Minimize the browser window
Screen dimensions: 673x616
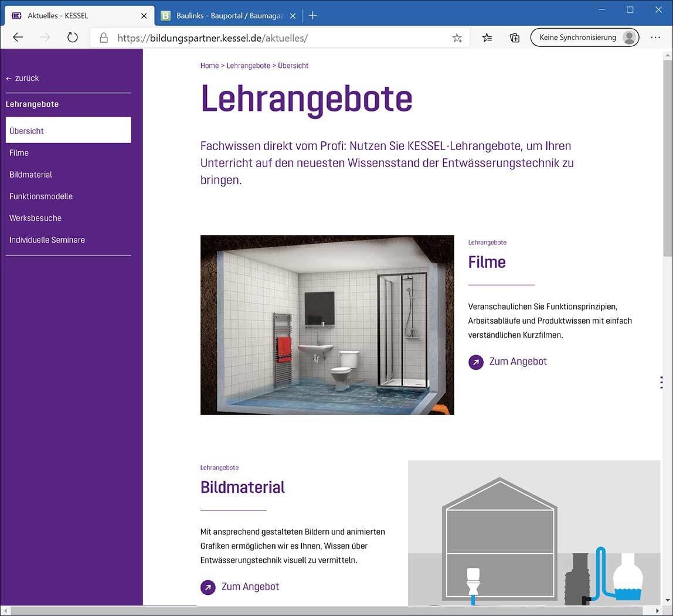coord(601,10)
